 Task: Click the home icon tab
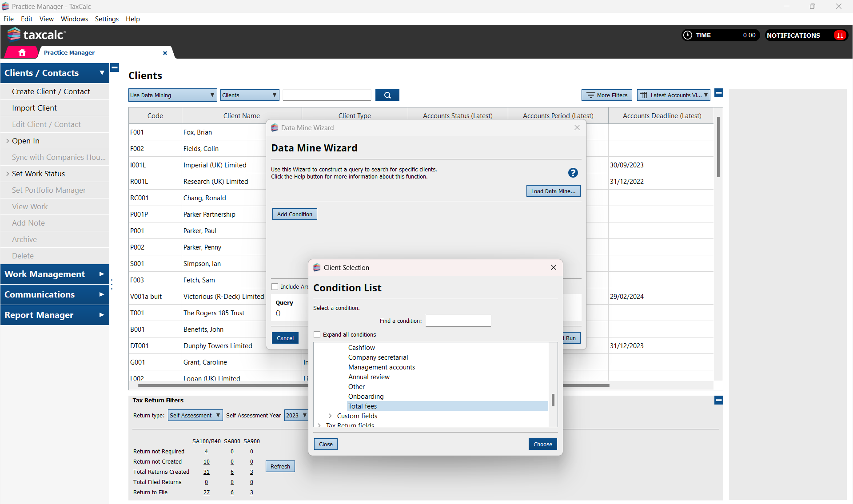click(22, 52)
